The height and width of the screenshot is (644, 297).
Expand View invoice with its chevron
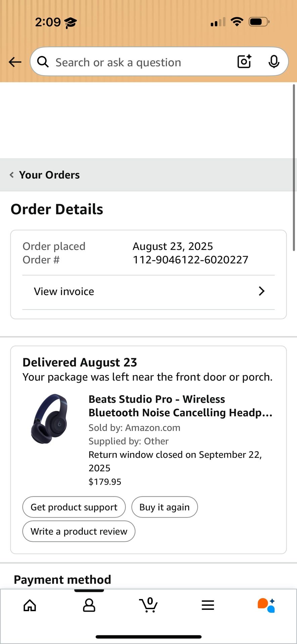click(x=261, y=291)
